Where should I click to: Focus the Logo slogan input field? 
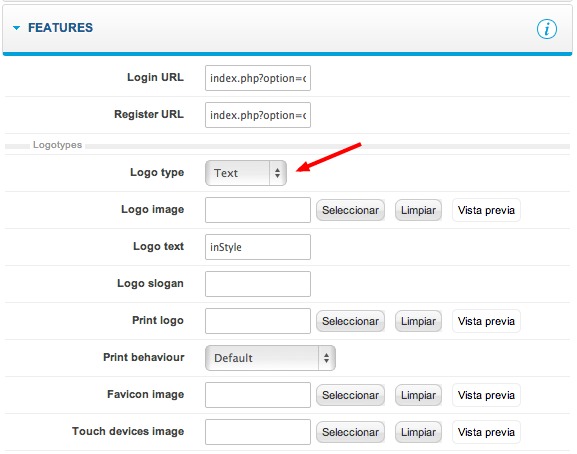pos(258,284)
